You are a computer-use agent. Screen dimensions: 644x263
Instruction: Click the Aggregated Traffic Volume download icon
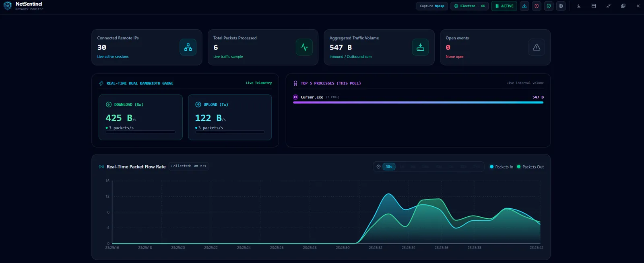(420, 47)
